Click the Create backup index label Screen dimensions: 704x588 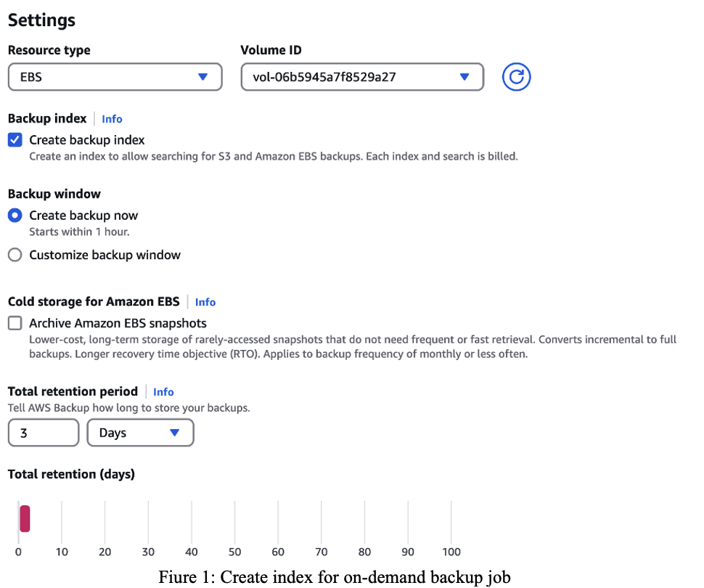[x=87, y=140]
